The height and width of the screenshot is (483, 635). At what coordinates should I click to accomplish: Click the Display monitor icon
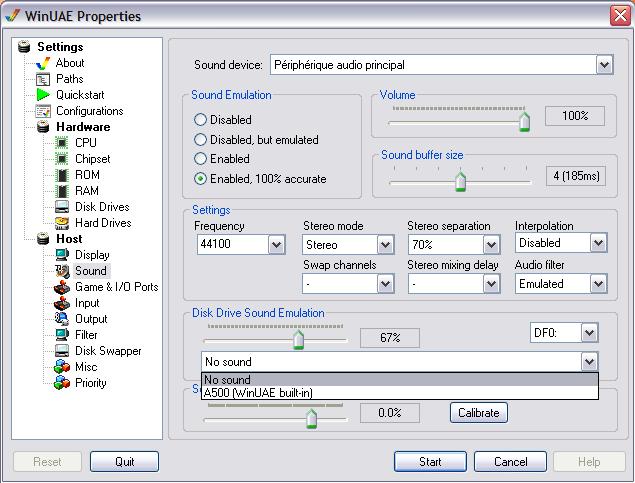click(x=62, y=255)
